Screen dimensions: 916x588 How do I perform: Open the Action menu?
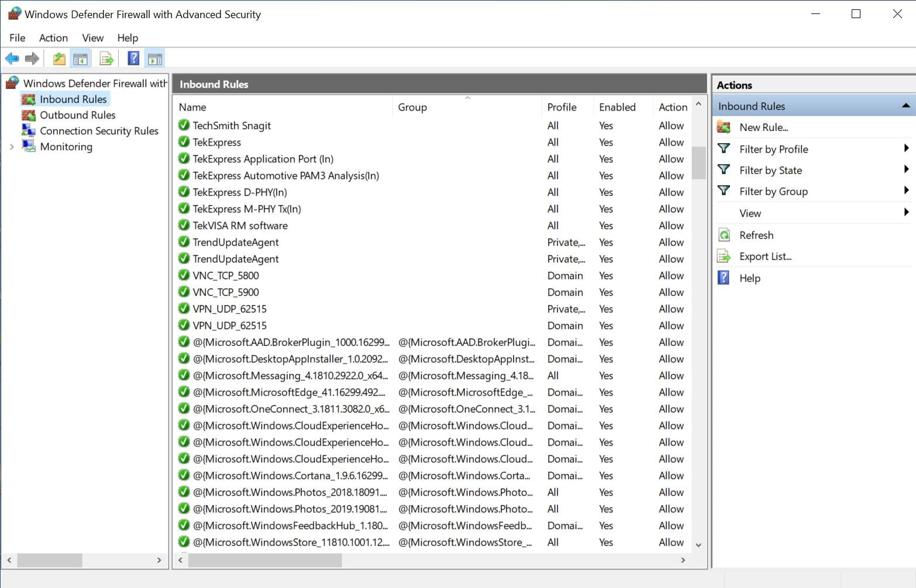(53, 38)
